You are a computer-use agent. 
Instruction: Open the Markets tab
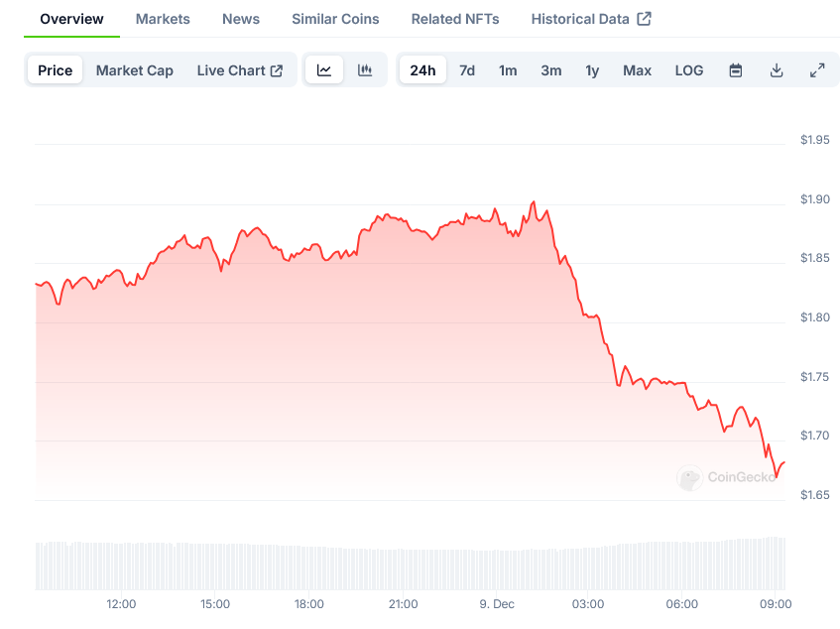click(163, 19)
